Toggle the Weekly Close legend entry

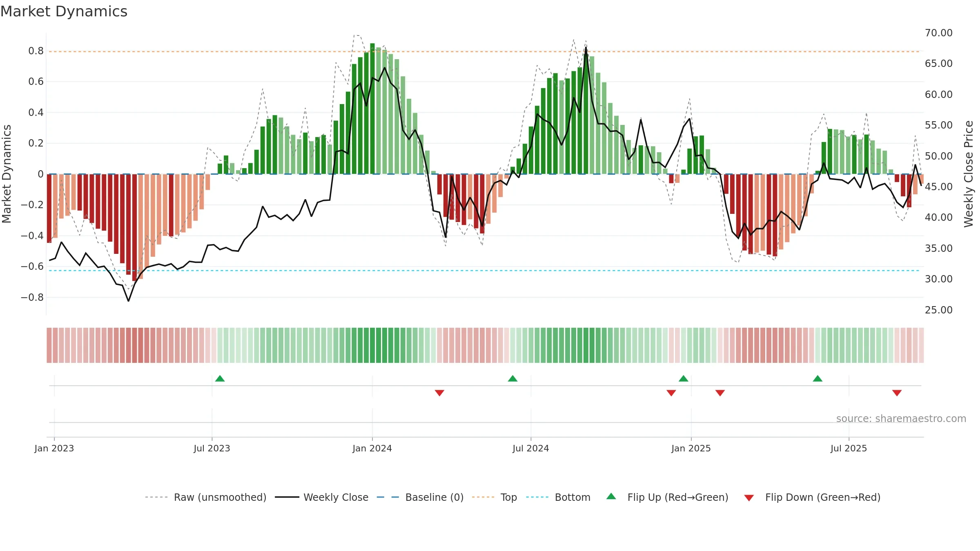pyautogui.click(x=322, y=497)
